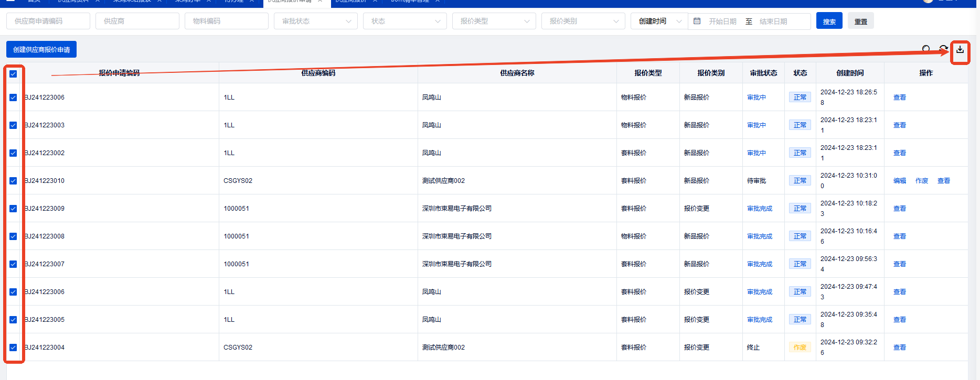Open the 审批状态 dropdown filter

click(316, 21)
